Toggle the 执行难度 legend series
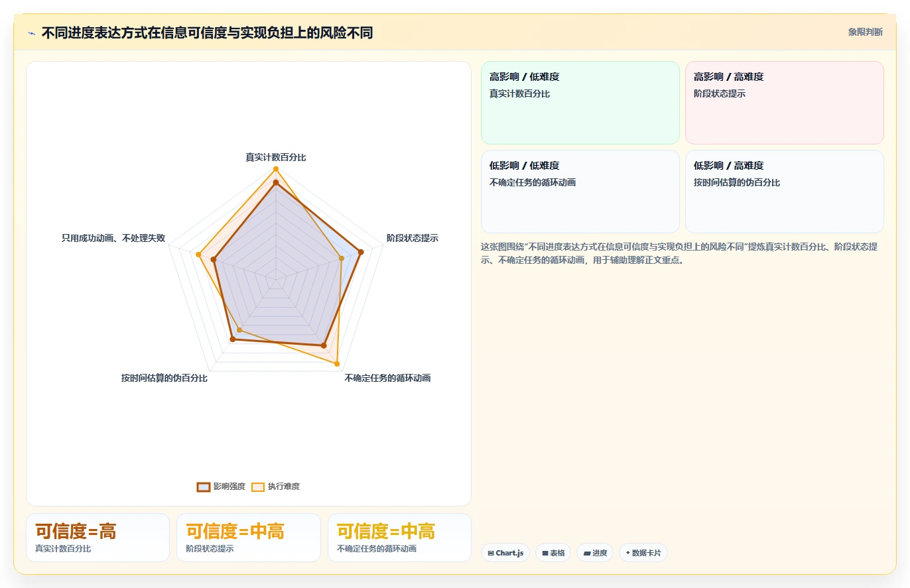 click(276, 487)
